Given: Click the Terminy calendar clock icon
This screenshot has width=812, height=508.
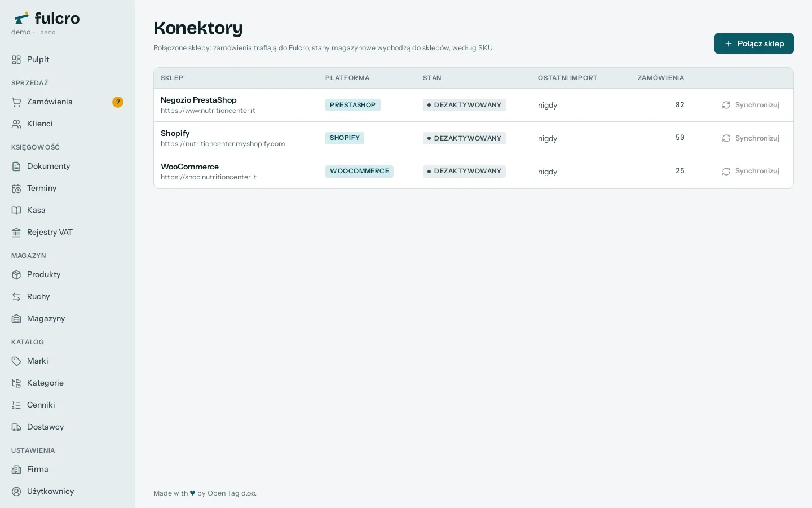Looking at the screenshot, I should coord(16,189).
